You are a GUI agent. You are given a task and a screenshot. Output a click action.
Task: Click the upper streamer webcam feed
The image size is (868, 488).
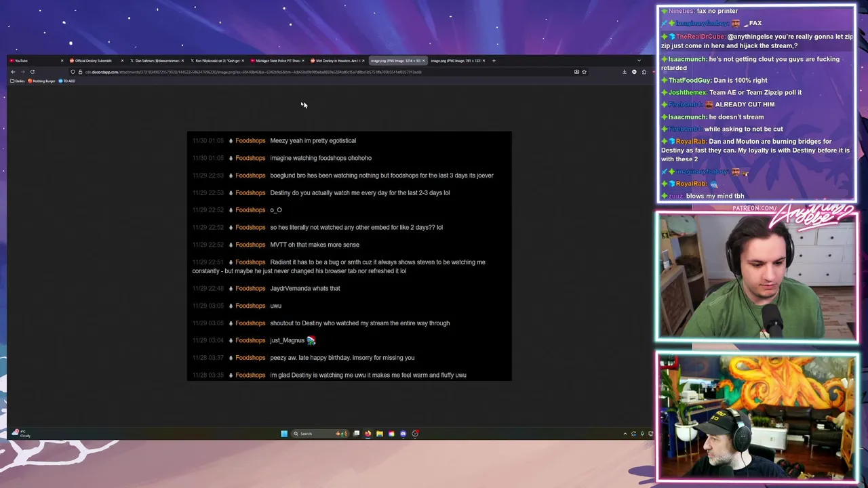tap(756, 277)
